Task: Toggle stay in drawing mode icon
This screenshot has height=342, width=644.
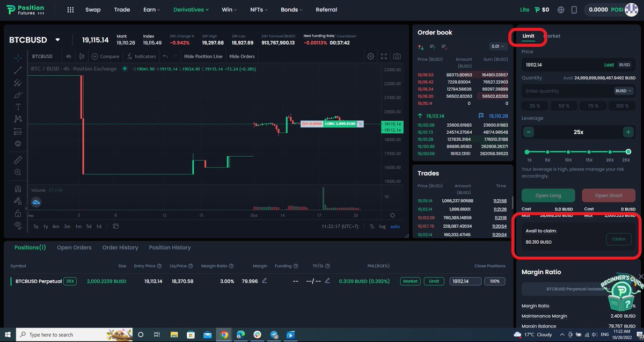Action: (x=18, y=201)
